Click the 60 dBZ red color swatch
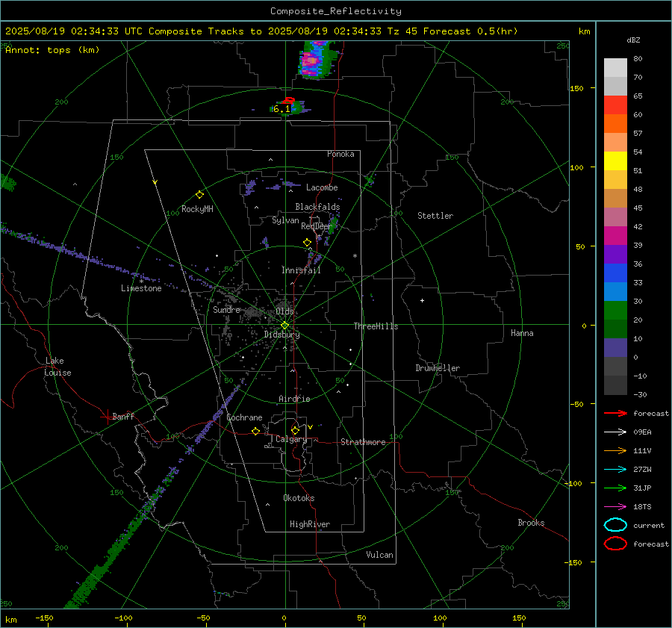 [615, 105]
